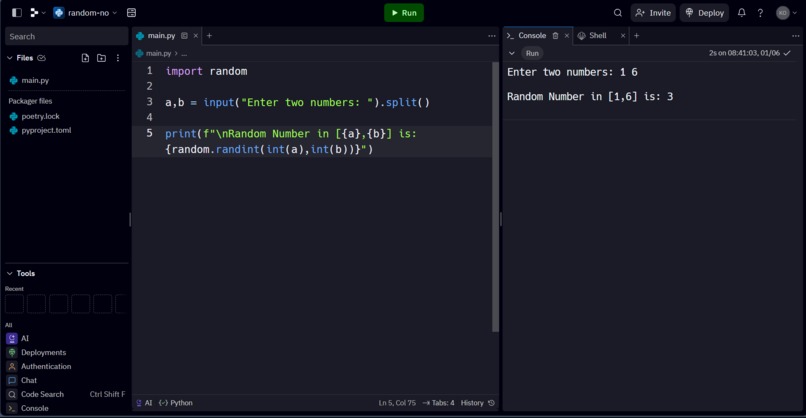
Task: Open the Deploy button
Action: pyautogui.click(x=704, y=13)
